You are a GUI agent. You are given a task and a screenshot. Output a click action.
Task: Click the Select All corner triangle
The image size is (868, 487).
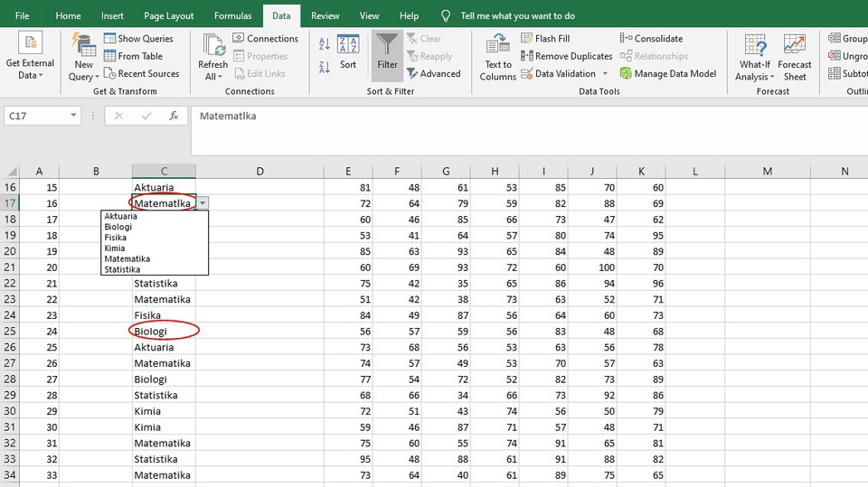click(x=11, y=171)
